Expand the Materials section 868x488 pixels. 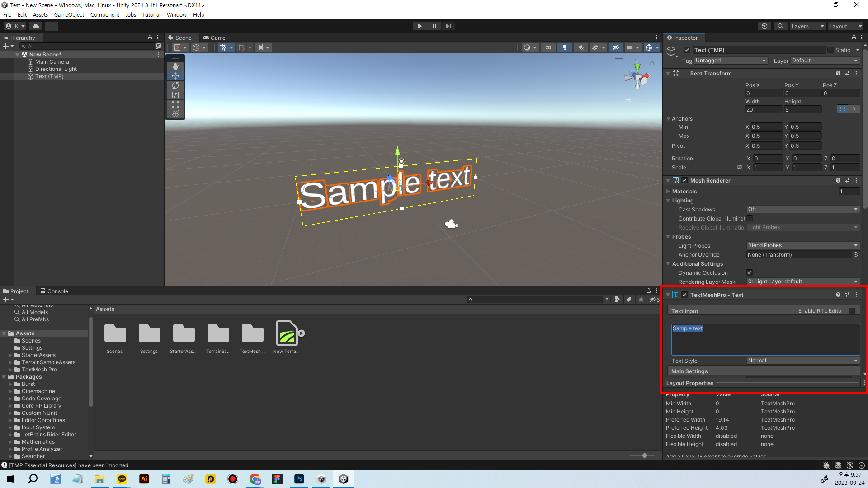coord(668,192)
